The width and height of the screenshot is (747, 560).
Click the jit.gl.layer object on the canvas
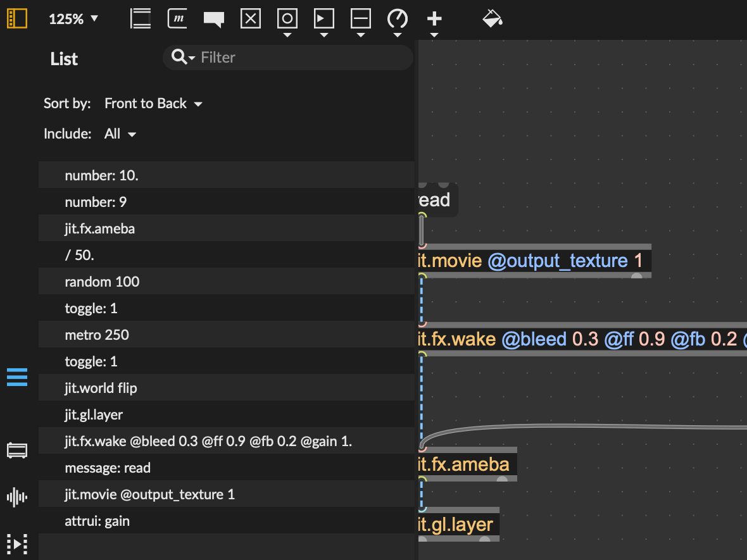457,525
